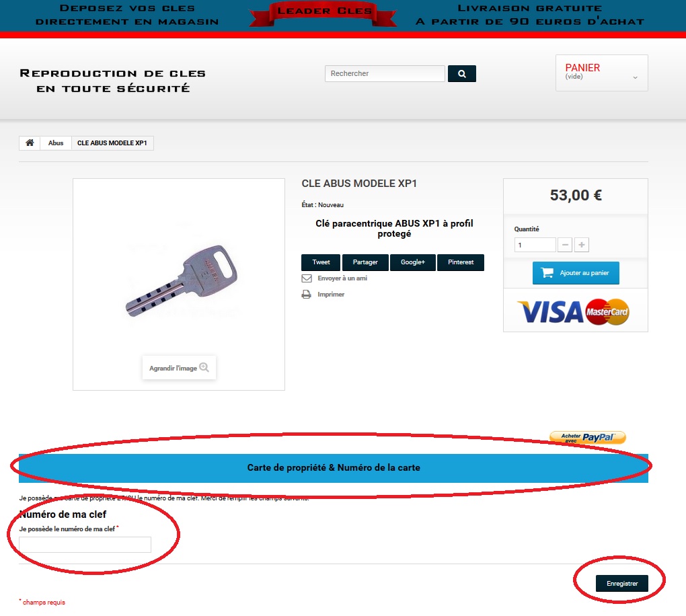Increase quantity with plus button
The height and width of the screenshot is (616, 686).
[x=582, y=245]
